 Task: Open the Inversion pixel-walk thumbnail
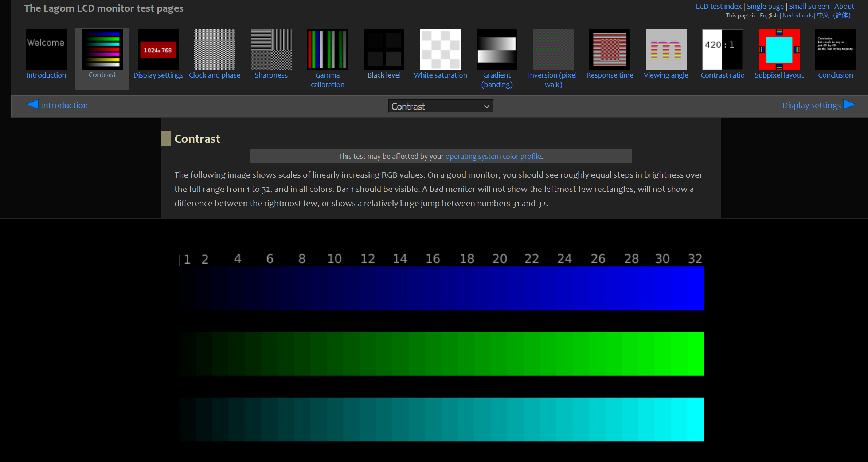[x=553, y=50]
